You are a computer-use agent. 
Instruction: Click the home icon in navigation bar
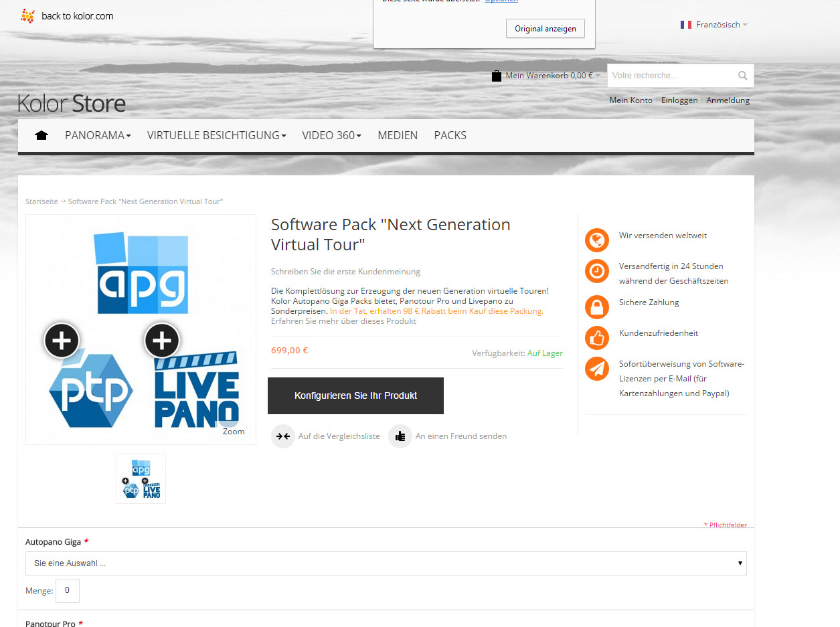(x=41, y=135)
